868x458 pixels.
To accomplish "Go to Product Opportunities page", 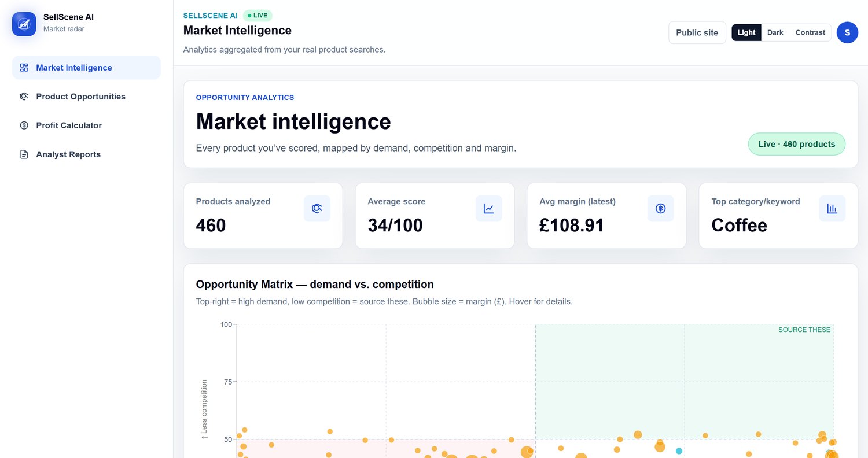I will pos(86,97).
